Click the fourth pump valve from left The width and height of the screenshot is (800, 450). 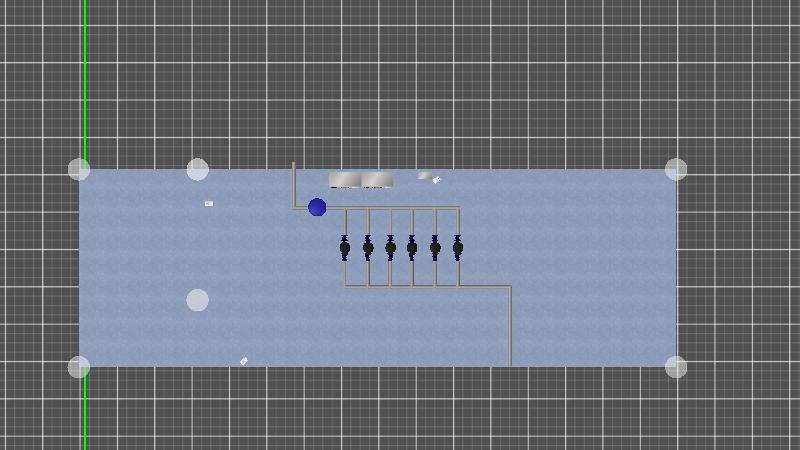(x=412, y=247)
